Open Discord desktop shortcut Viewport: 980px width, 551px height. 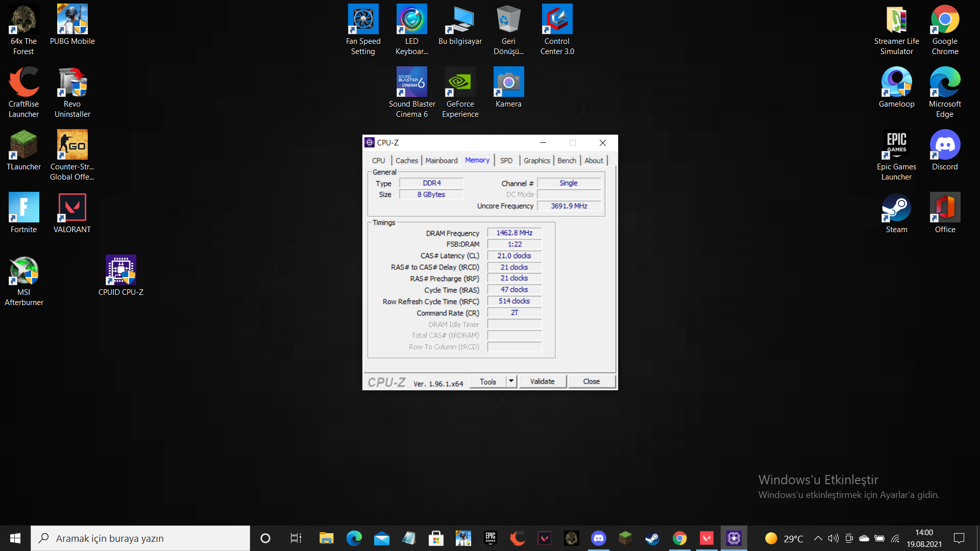pos(945,151)
